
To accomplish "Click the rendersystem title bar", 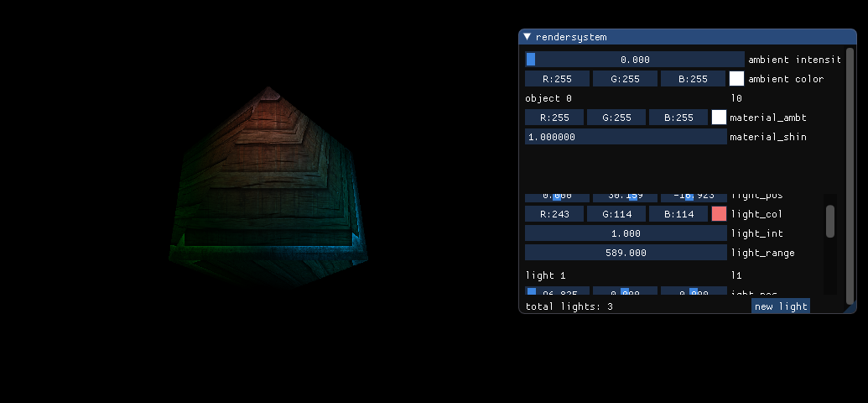I will tap(688, 37).
